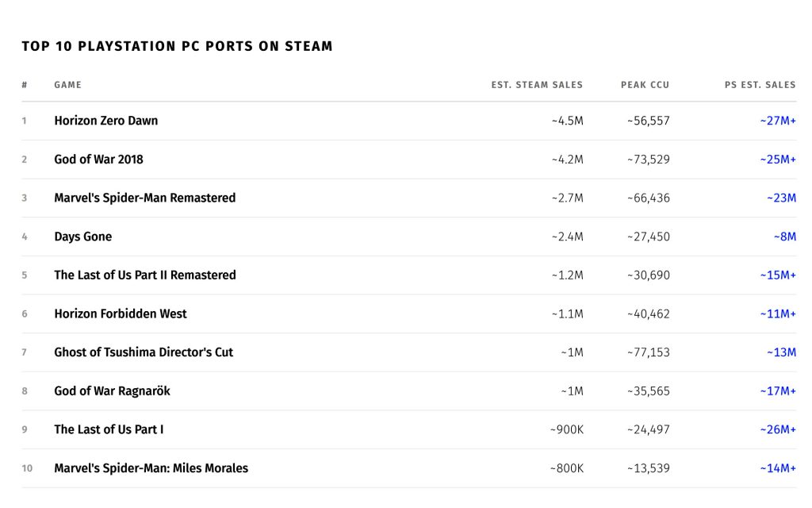812x508 pixels.
Task: Click the Top 10 PlayStation PC Ports heading
Action: 177,46
